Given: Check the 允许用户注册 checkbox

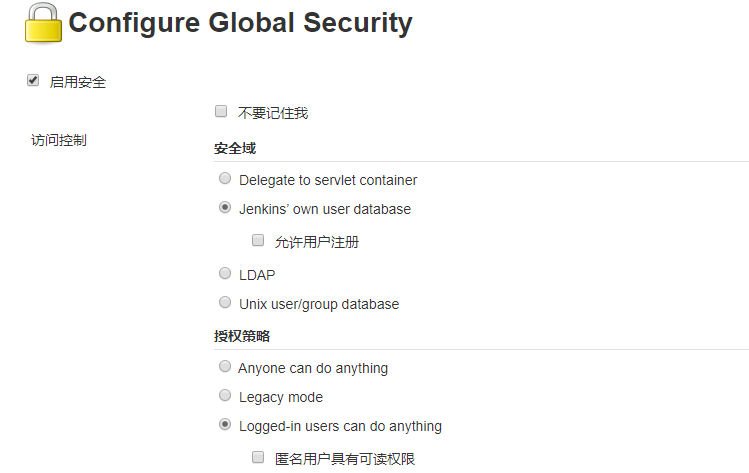Looking at the screenshot, I should click(258, 240).
